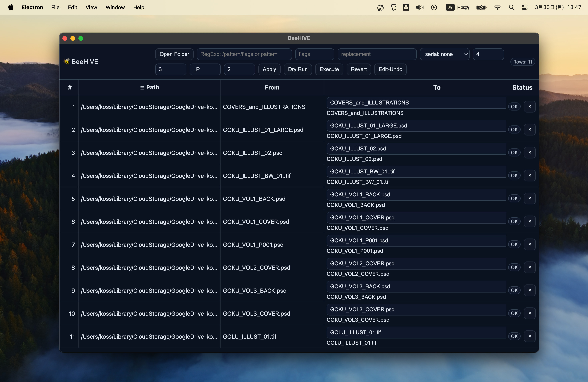Focus the RegExp pattern input field

coord(244,54)
